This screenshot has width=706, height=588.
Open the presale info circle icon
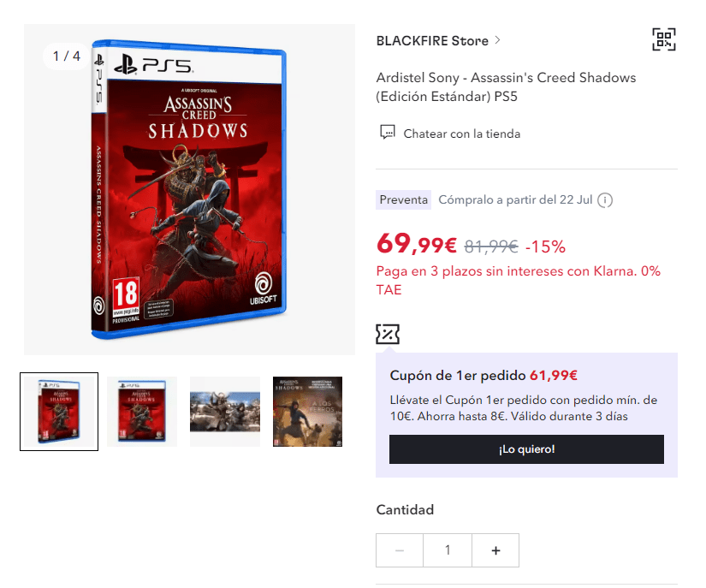coord(605,200)
